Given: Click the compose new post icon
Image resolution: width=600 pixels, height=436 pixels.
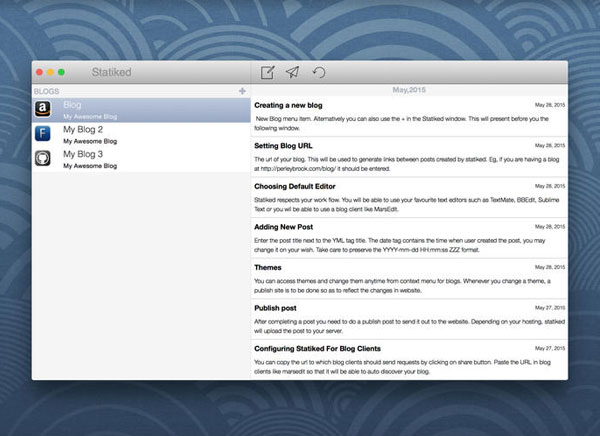Looking at the screenshot, I should pos(267,72).
